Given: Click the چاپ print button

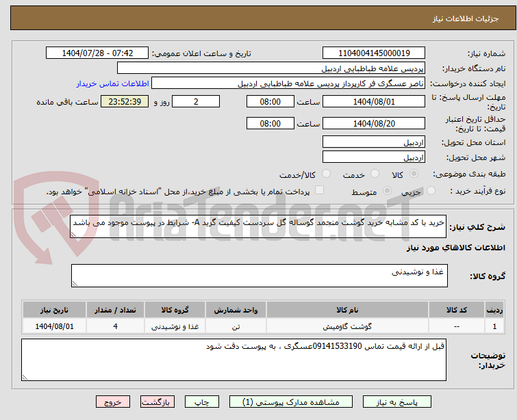Looking at the screenshot, I should click(202, 402).
